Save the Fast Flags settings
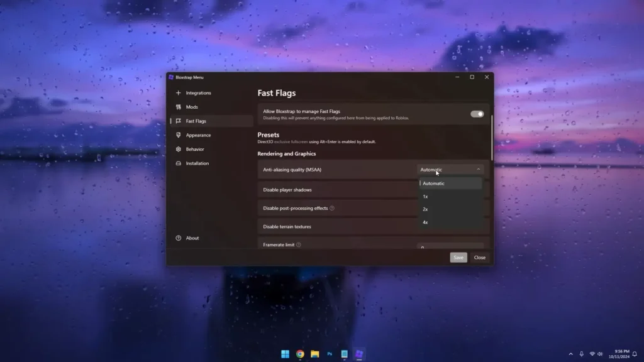This screenshot has height=362, width=644. (458, 257)
